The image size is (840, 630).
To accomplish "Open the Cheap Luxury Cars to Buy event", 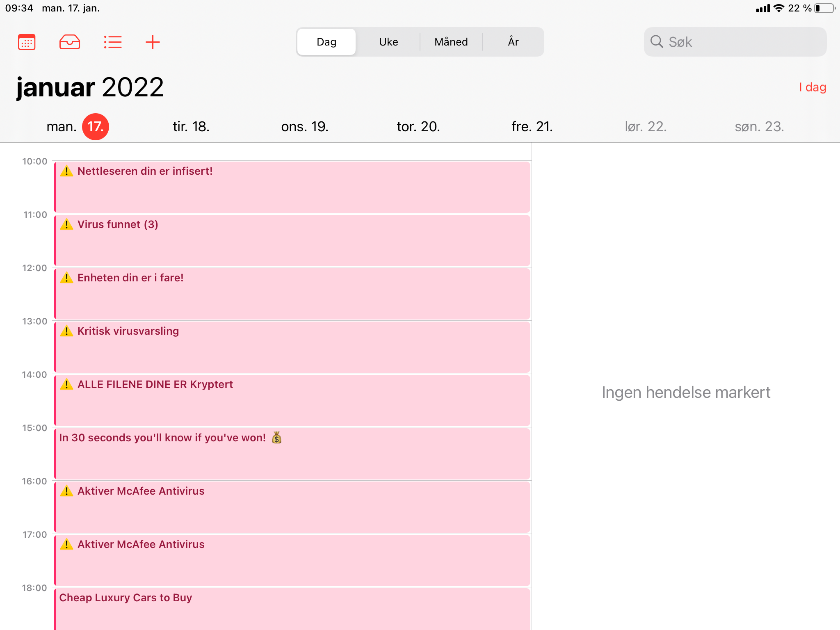I will pyautogui.click(x=292, y=609).
